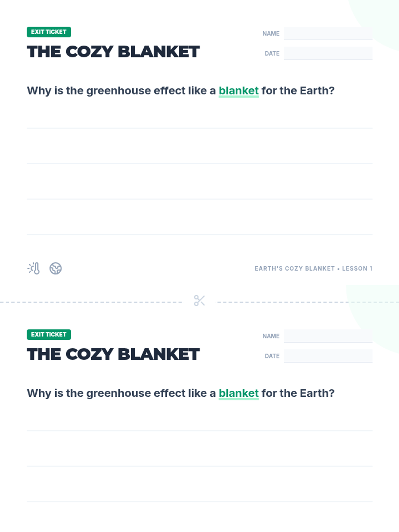Click the bottom THE COZY BLANKET title
The image size is (399, 532).
point(113,354)
